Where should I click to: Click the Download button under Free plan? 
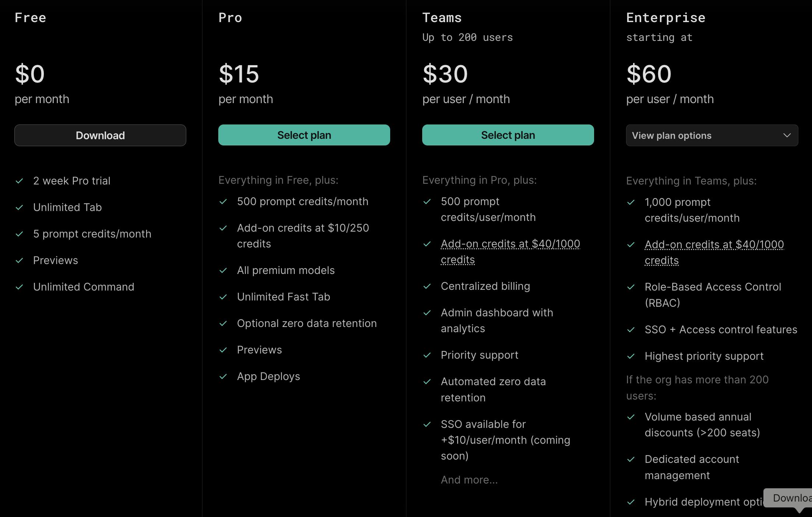coord(100,136)
